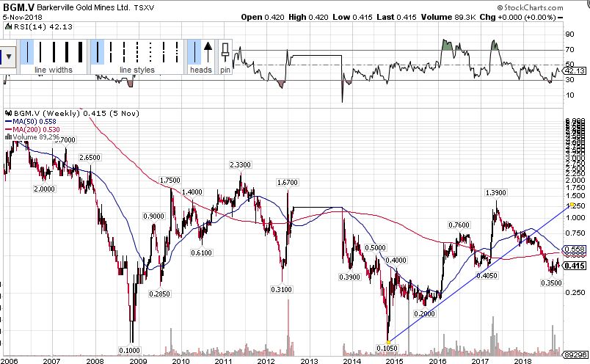Click the Volume 89,296 legend entry
This screenshot has height=364, width=590.
click(32, 137)
